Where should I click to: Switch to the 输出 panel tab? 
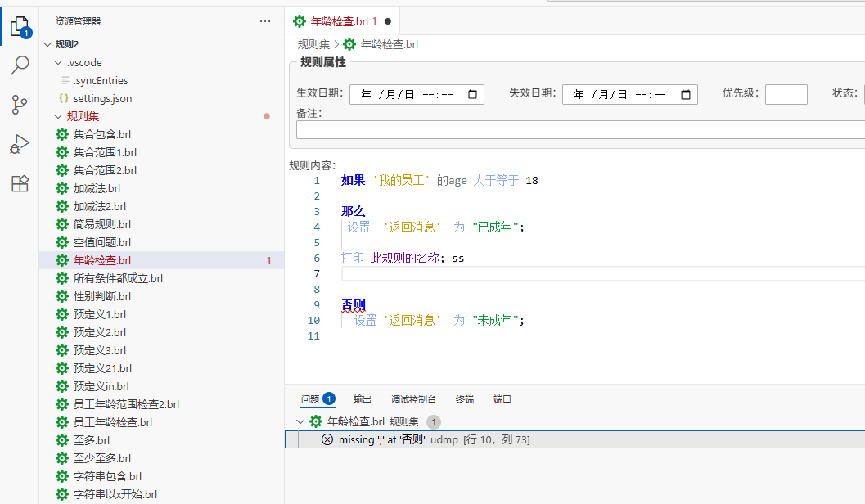(x=362, y=399)
